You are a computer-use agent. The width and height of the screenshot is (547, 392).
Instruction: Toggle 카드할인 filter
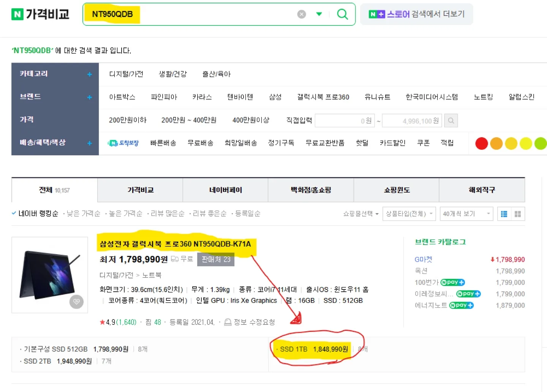393,143
